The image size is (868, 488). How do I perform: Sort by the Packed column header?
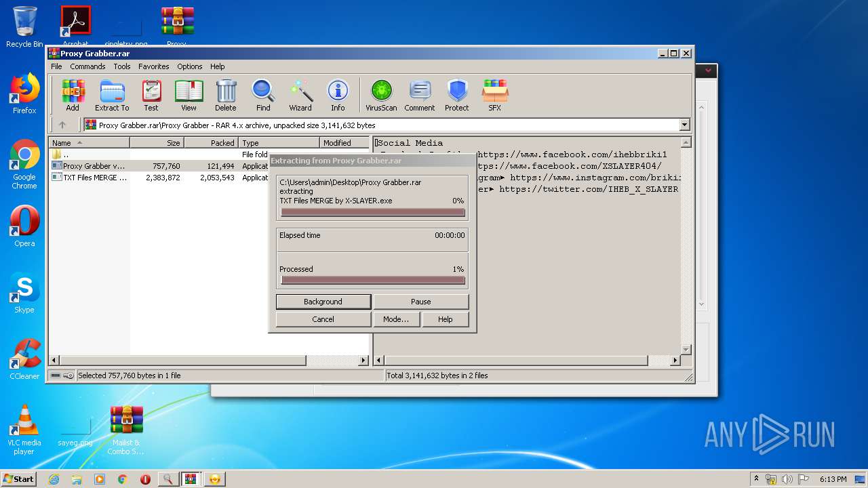point(211,143)
